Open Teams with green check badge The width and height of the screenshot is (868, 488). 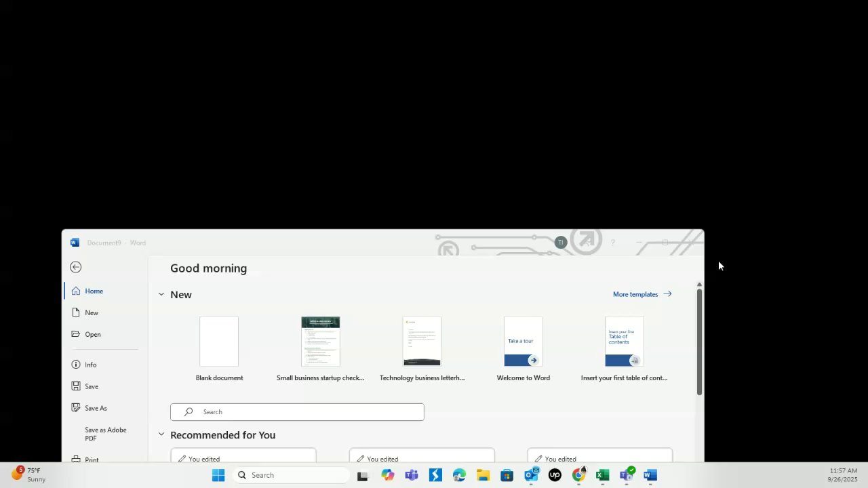click(627, 475)
